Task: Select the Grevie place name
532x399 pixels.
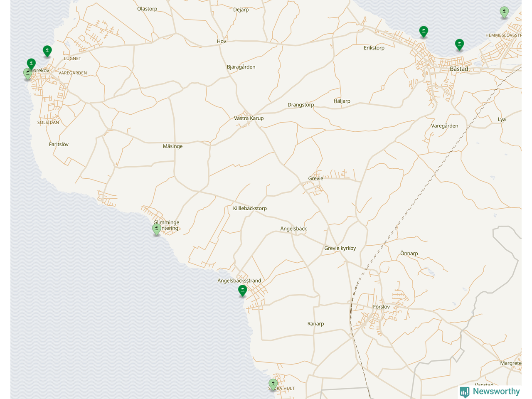Action: [315, 178]
